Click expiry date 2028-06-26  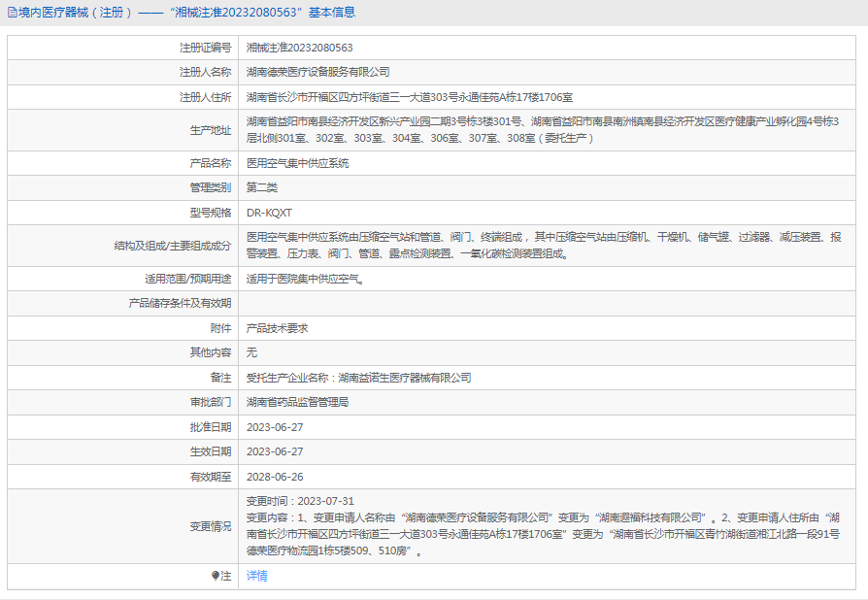tap(275, 477)
